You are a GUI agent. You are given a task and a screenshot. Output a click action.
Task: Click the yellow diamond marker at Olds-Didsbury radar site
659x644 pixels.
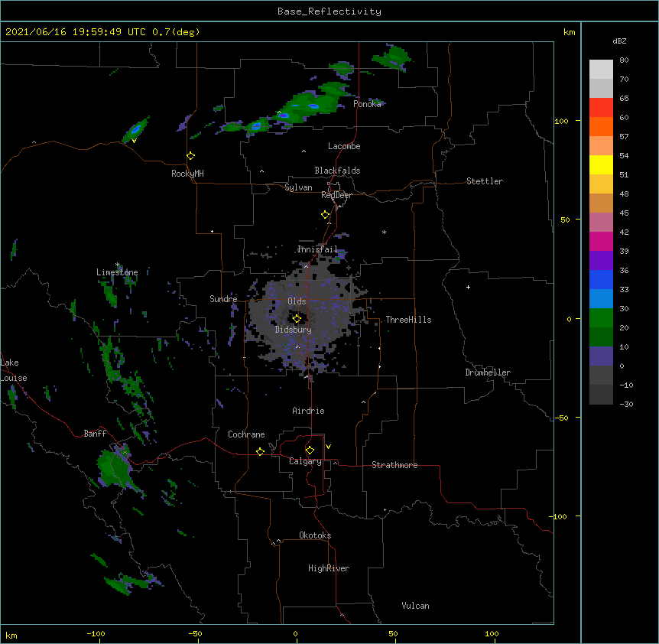click(297, 319)
